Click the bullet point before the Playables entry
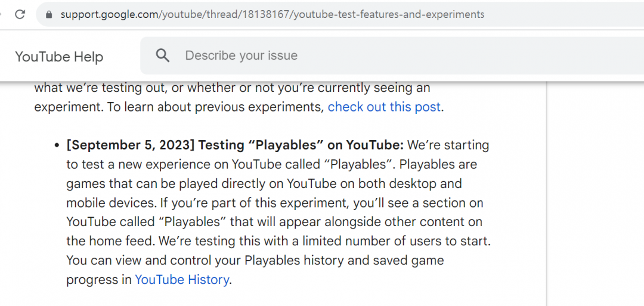The height and width of the screenshot is (306, 644). (x=57, y=146)
